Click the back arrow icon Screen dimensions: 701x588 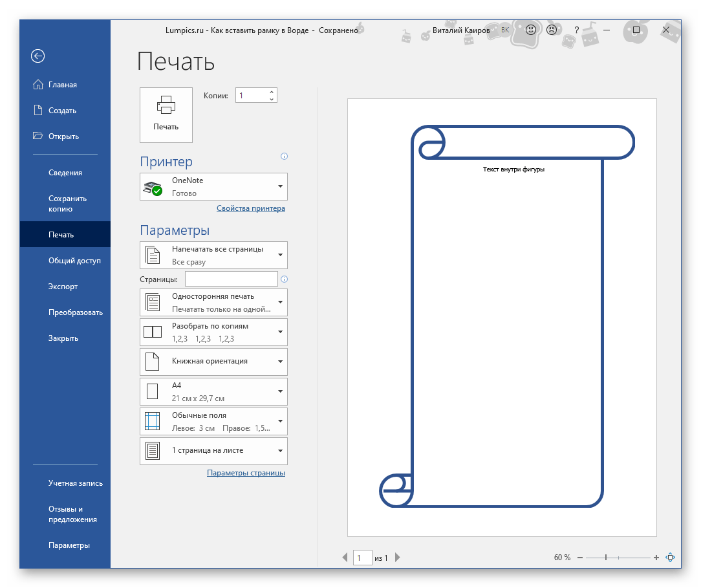(x=38, y=56)
